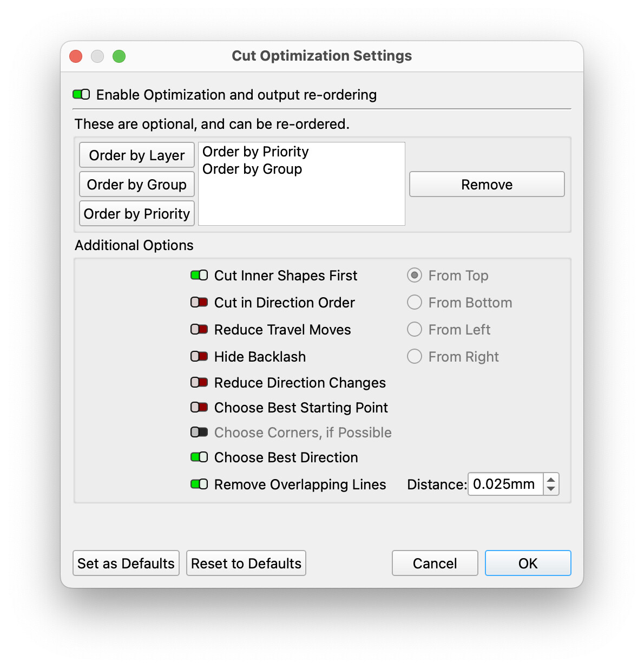Image resolution: width=644 pixels, height=668 pixels.
Task: Toggle Enable Optimization and output re-ordering
Action: 81,95
